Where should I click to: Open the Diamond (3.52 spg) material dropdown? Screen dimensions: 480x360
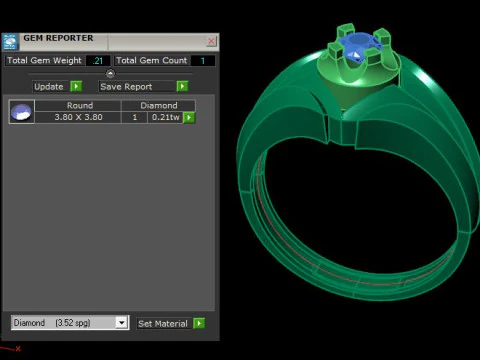click(122, 323)
